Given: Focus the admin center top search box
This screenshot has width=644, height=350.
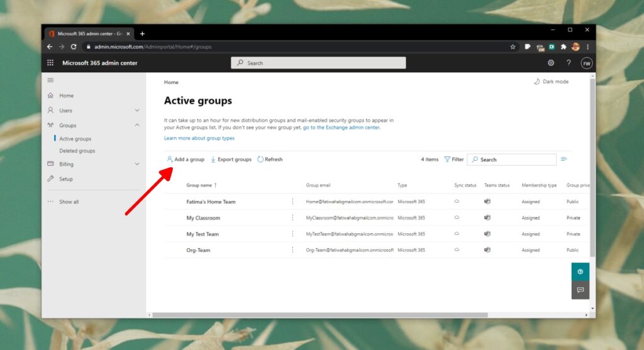Looking at the screenshot, I should (x=318, y=63).
